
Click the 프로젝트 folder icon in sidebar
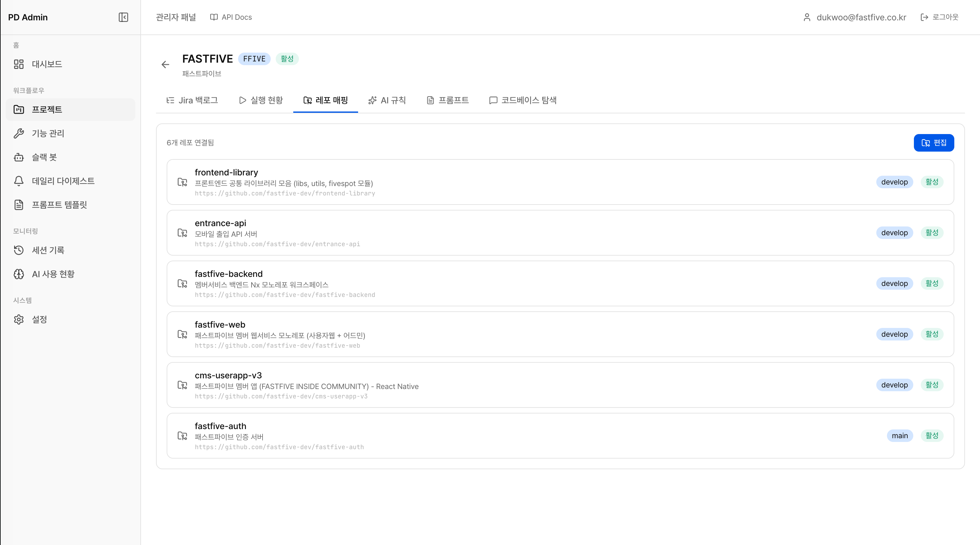pyautogui.click(x=19, y=110)
